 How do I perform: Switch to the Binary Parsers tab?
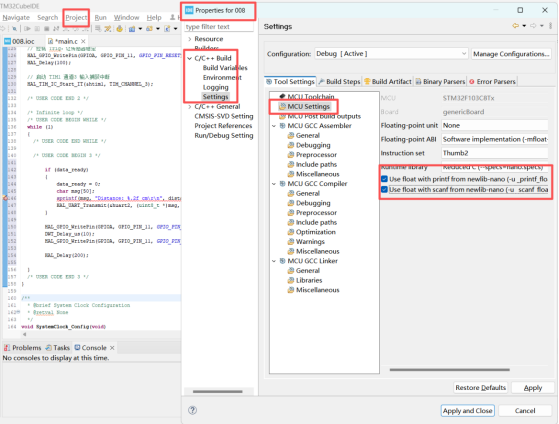(440, 82)
